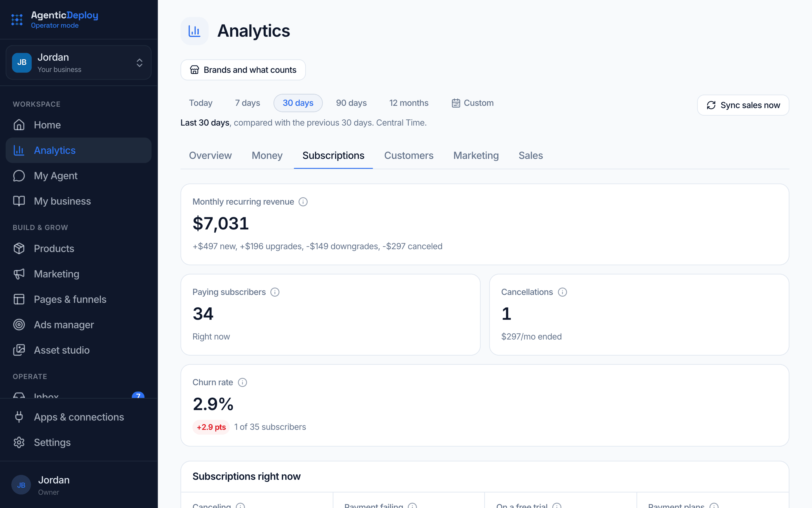
Task: Click the storefront icon in Brands button
Action: [194, 70]
